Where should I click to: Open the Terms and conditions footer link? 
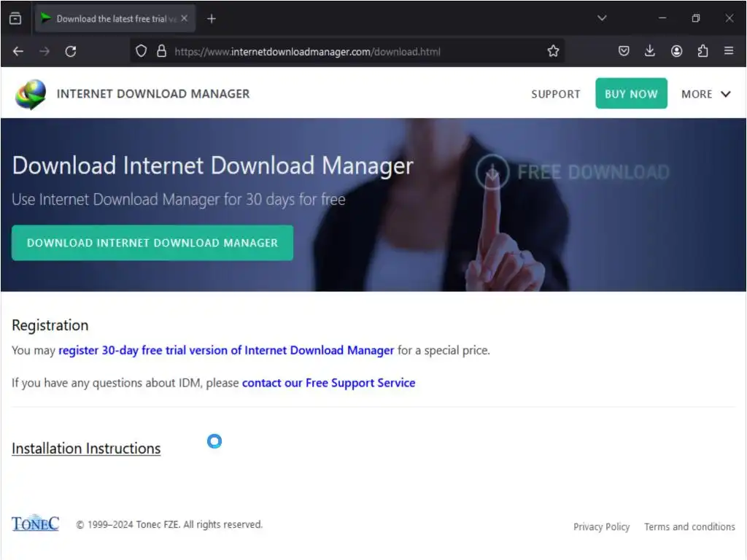[689, 526]
